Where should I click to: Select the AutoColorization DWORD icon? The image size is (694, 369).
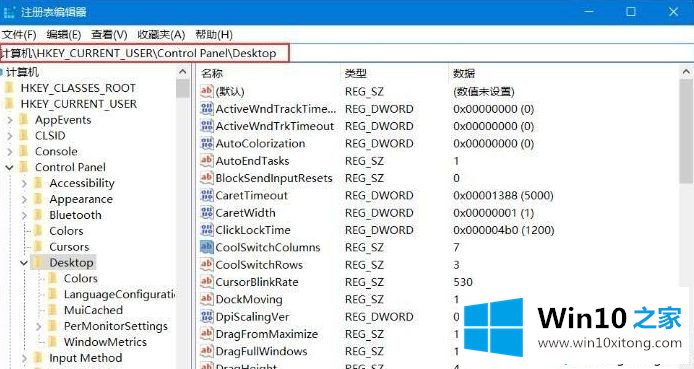(206, 143)
